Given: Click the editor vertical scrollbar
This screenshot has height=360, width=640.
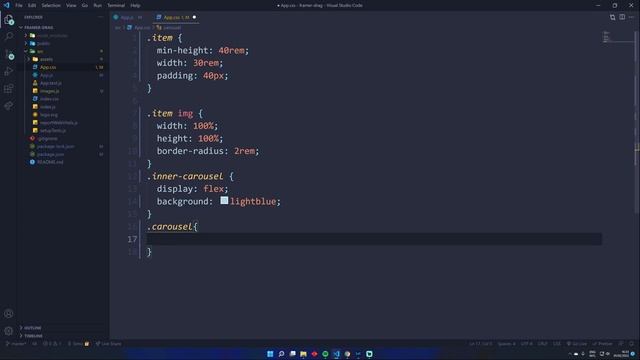Looking at the screenshot, I should [637, 122].
